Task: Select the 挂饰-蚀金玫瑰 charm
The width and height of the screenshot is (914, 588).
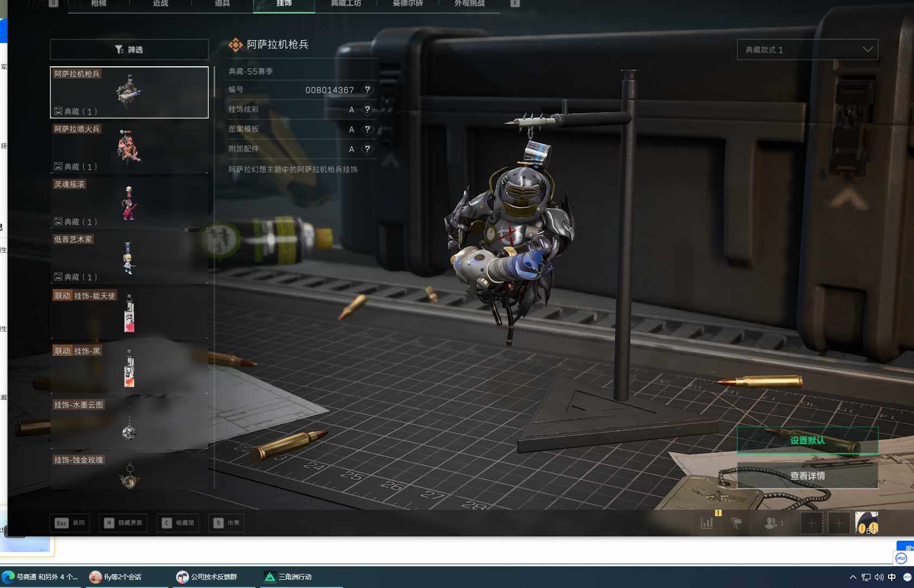Action: point(129,471)
